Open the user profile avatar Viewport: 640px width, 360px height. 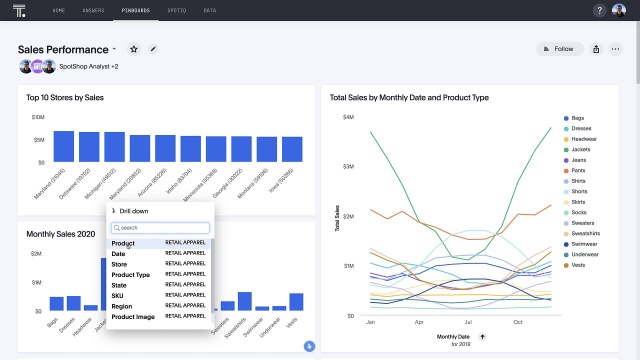pos(619,10)
